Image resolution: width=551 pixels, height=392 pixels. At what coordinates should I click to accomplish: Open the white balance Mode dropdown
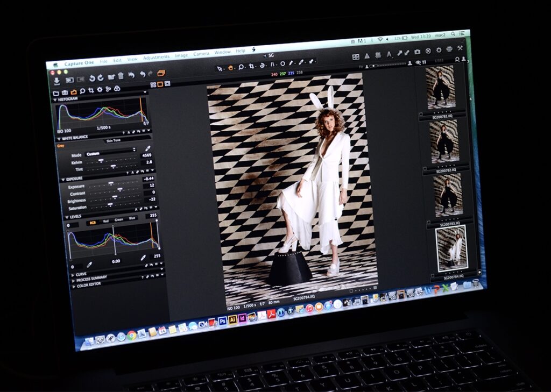tap(111, 153)
